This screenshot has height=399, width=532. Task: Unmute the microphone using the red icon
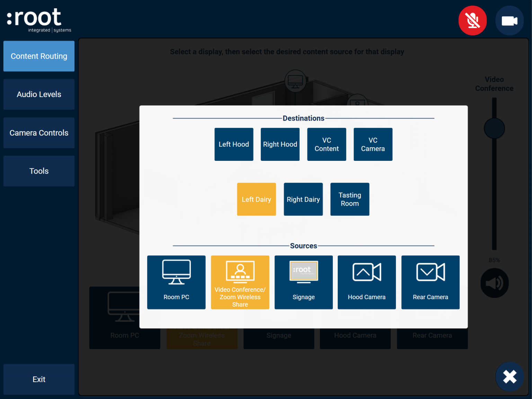(472, 20)
